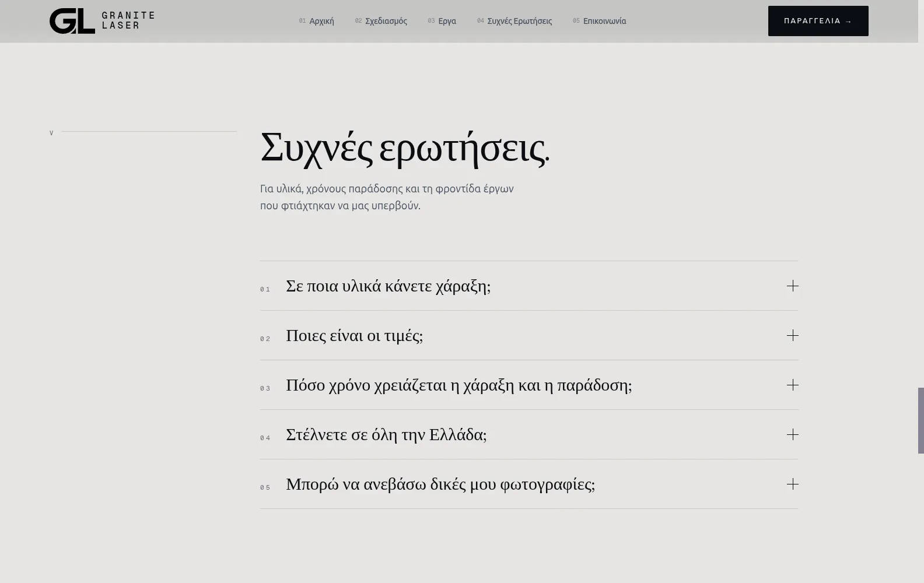The width and height of the screenshot is (924, 583).
Task: Click the plus icon for delivery time question
Action: (793, 385)
